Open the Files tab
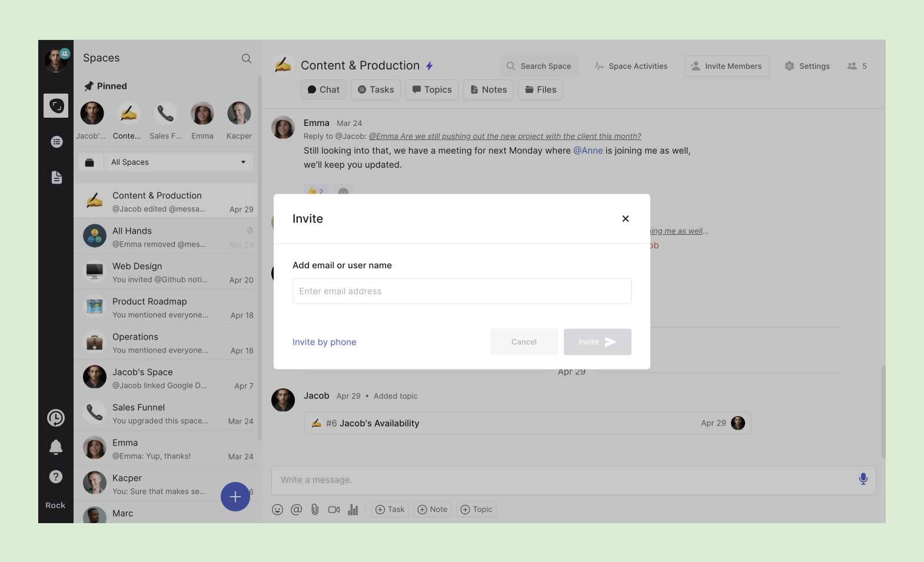 (x=540, y=90)
